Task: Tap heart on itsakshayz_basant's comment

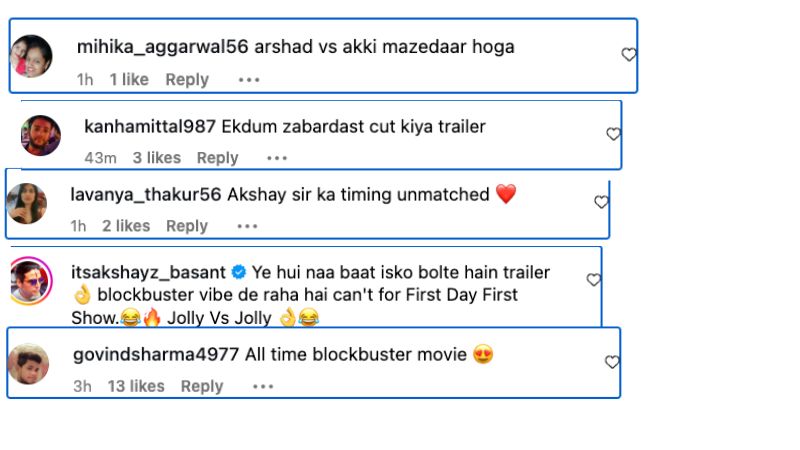Action: click(593, 280)
